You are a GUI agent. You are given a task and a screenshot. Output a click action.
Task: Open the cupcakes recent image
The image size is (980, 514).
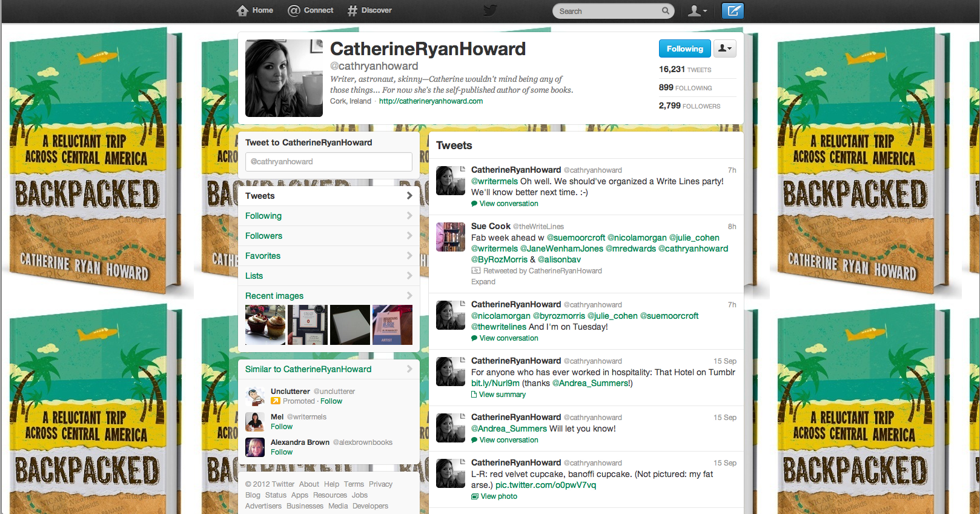(265, 325)
